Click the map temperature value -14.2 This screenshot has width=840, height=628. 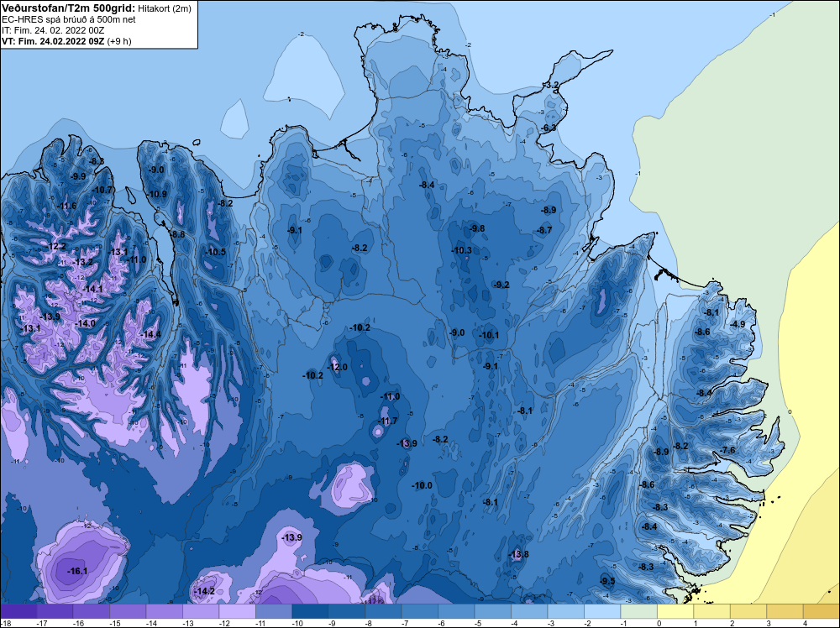pos(205,592)
